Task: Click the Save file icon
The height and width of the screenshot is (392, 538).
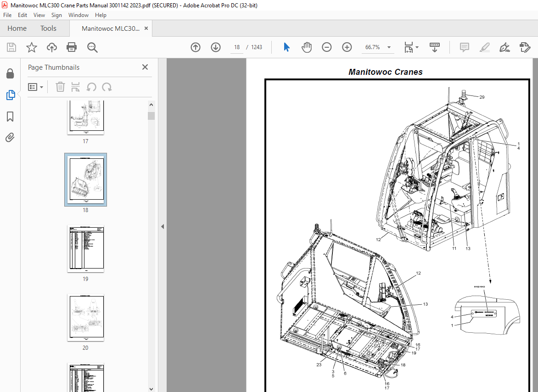Action: (x=11, y=47)
